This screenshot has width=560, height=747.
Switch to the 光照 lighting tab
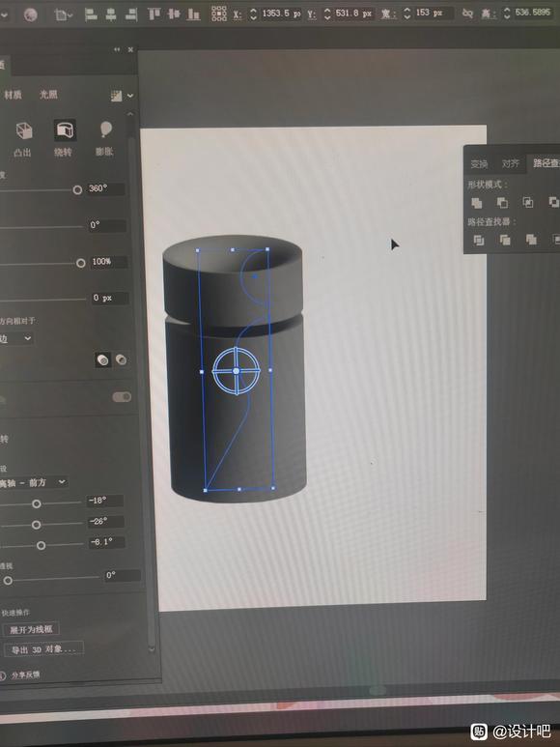48,95
